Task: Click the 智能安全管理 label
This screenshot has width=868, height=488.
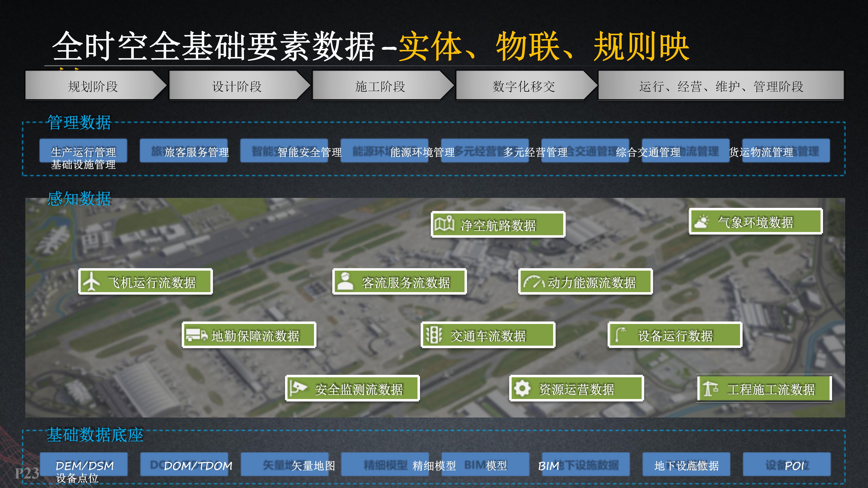Action: point(310,152)
